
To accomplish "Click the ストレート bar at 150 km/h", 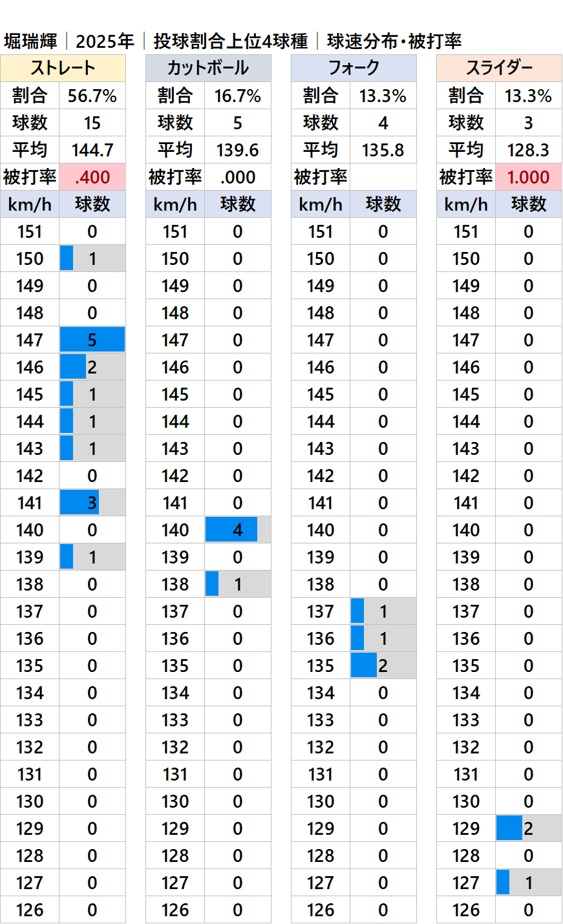I will (67, 258).
